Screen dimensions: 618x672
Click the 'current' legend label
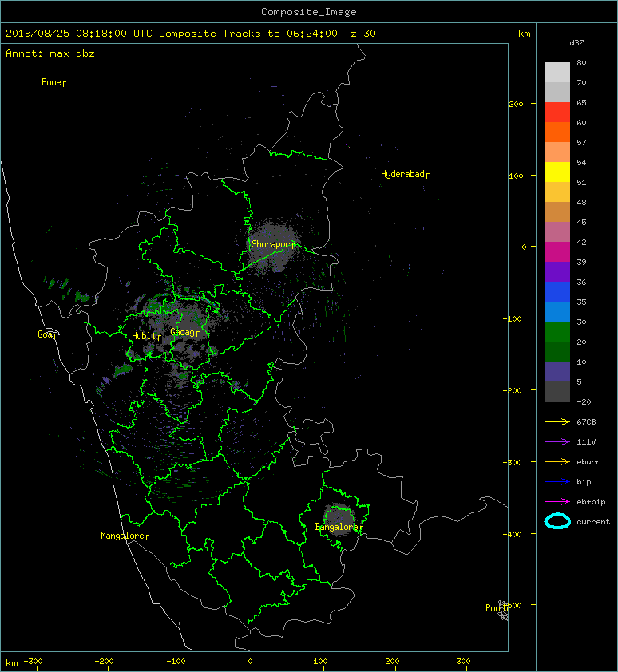[x=593, y=522]
